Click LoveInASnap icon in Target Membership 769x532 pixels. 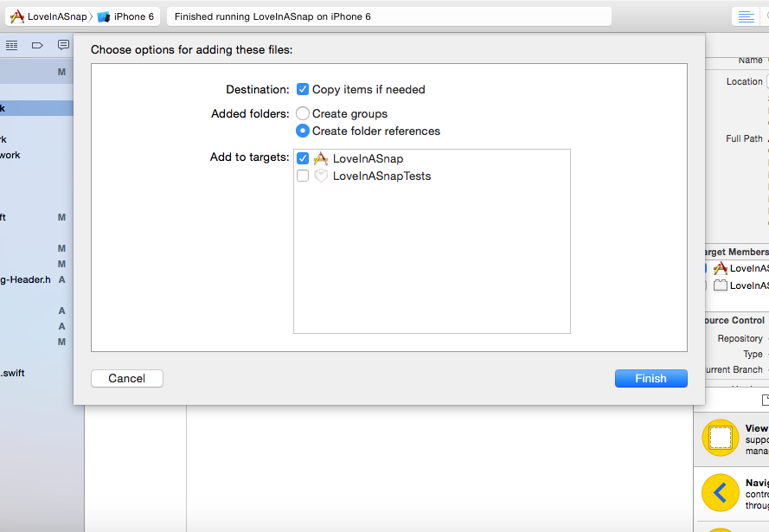[x=720, y=268]
